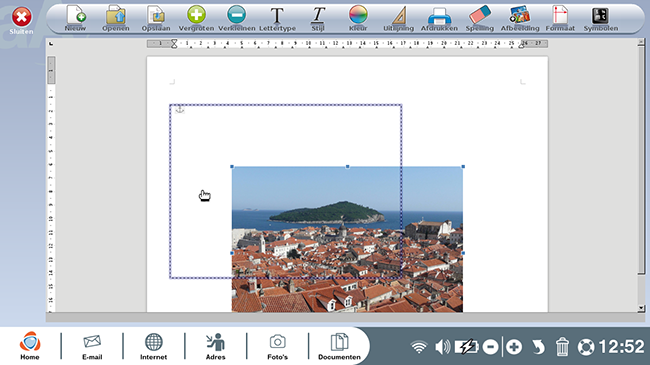Click the volume speaker icon
The height and width of the screenshot is (365, 650).
click(x=443, y=347)
